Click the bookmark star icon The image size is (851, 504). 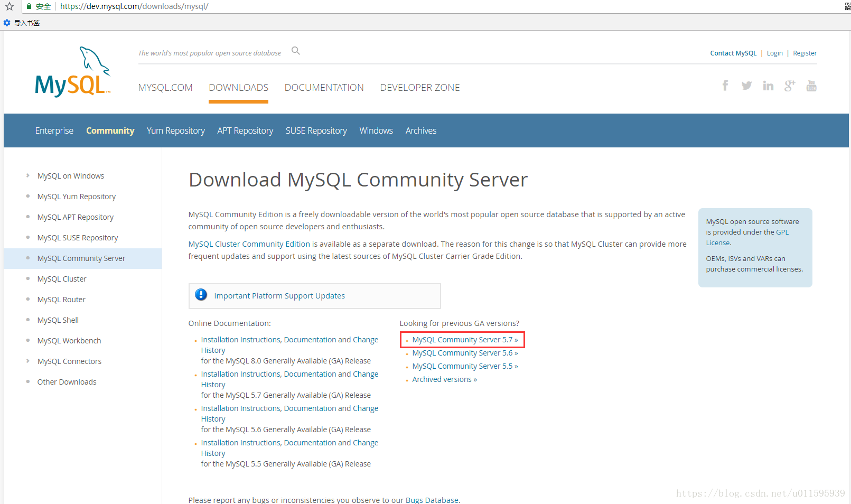coord(10,6)
